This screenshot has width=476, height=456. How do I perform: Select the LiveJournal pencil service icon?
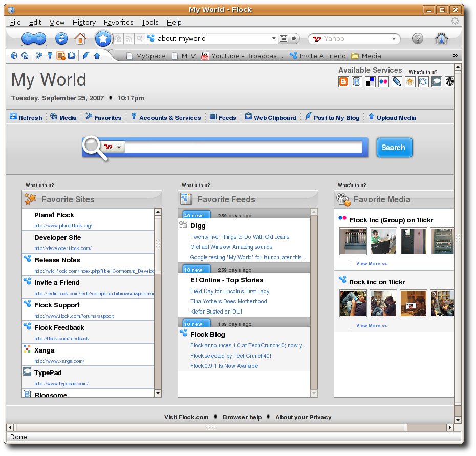click(397, 82)
